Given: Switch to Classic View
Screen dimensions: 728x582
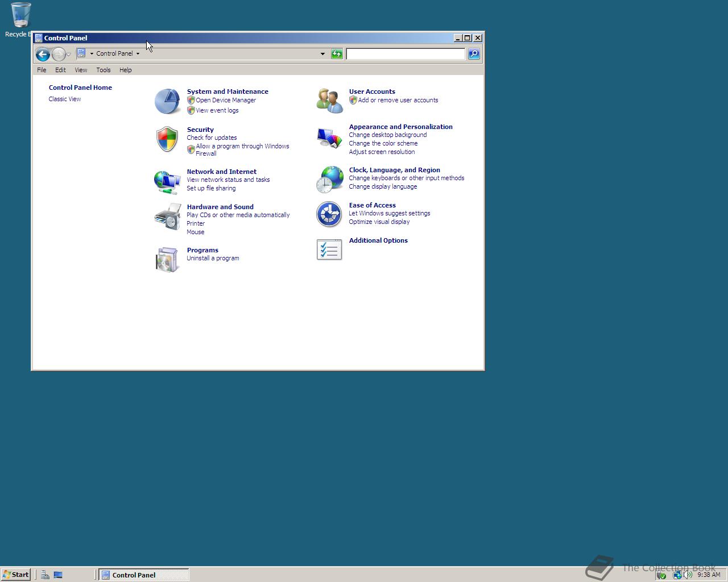Looking at the screenshot, I should coord(65,99).
